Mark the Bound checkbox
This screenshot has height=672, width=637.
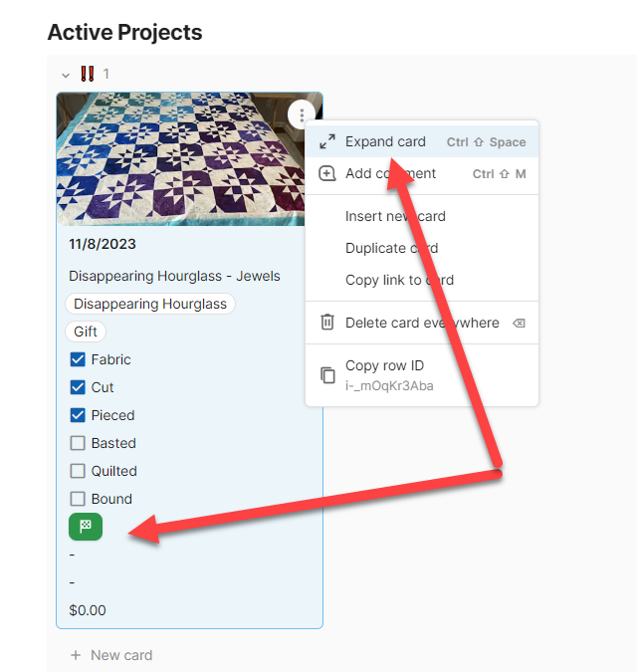click(78, 499)
